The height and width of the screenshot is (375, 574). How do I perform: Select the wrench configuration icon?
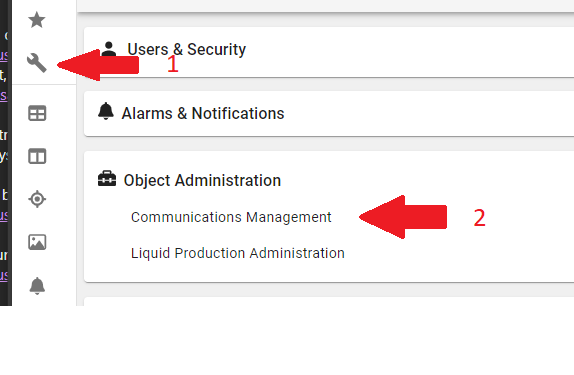[x=37, y=63]
